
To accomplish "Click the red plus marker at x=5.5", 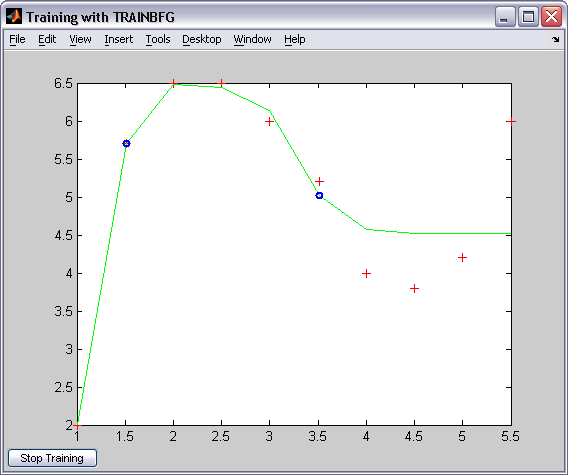I will tap(511, 121).
